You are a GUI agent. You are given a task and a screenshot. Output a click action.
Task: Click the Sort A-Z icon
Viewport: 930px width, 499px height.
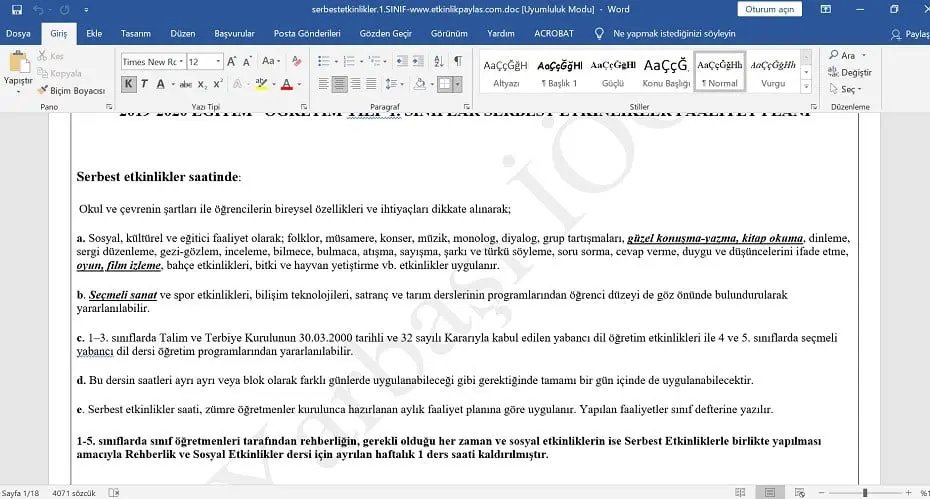coord(439,61)
